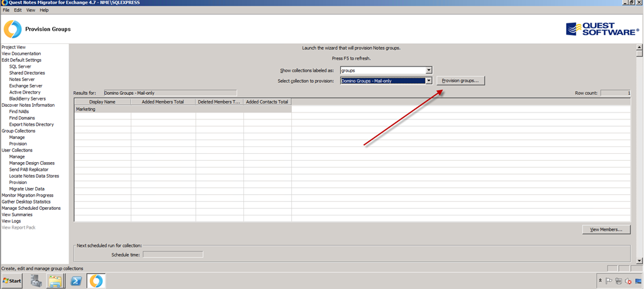644x289 pixels.
Task: Select Project View in sidebar
Action: [14, 47]
